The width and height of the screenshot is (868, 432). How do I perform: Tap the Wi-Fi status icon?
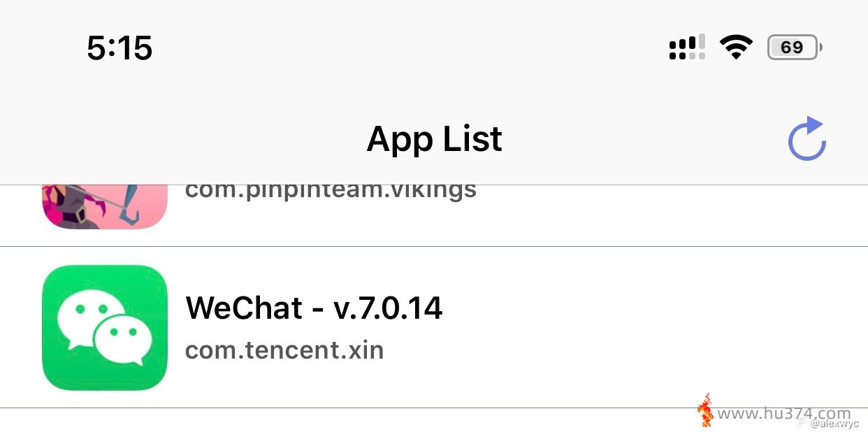tap(736, 48)
